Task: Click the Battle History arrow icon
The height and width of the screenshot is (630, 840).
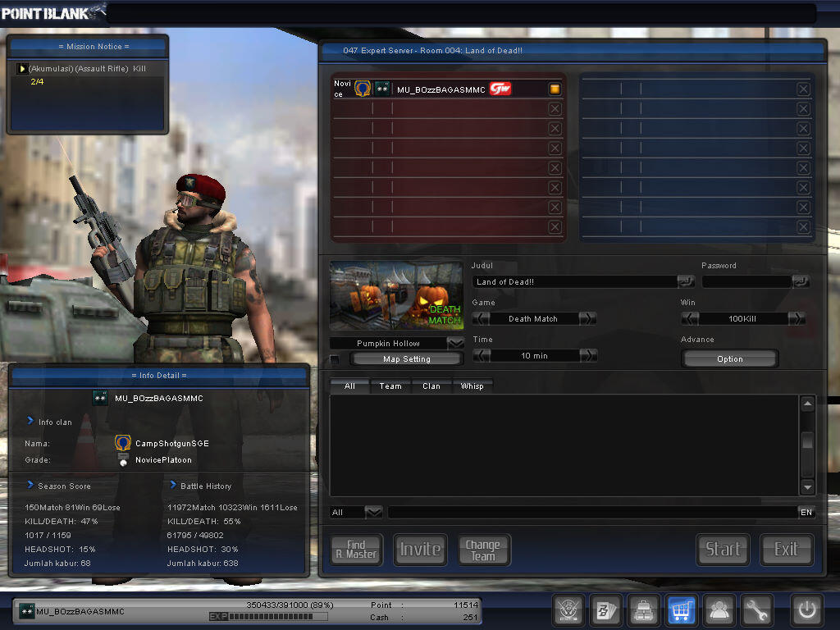Action: pyautogui.click(x=173, y=485)
